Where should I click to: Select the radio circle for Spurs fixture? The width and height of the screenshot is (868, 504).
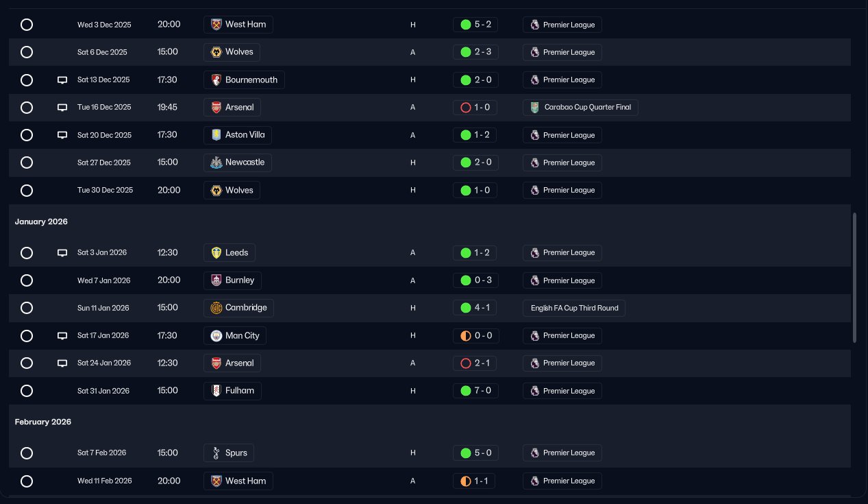[27, 453]
